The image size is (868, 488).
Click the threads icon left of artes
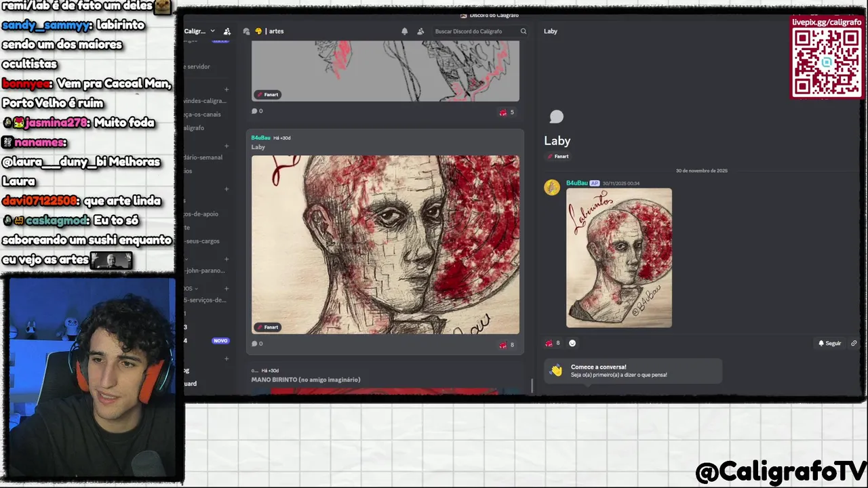point(246,31)
